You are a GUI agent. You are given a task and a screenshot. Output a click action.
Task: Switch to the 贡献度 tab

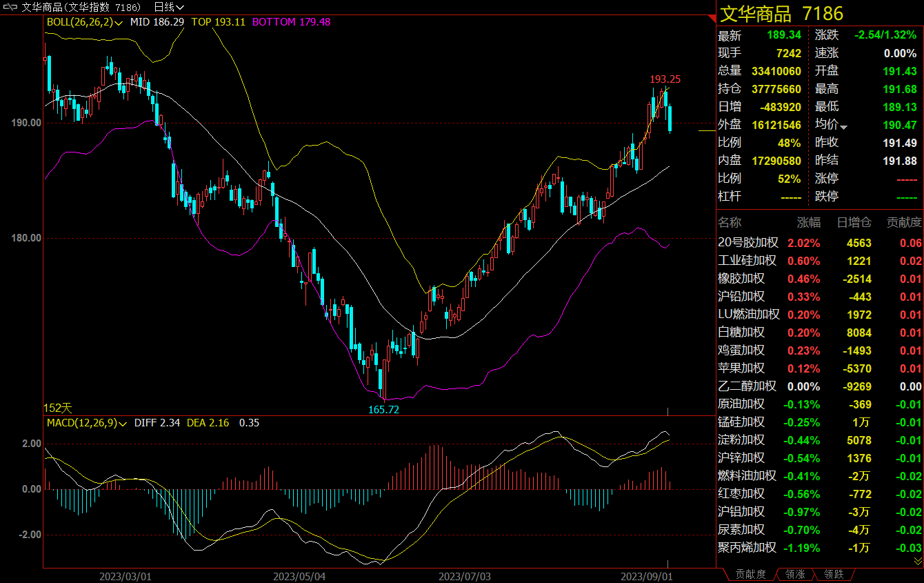point(750,574)
